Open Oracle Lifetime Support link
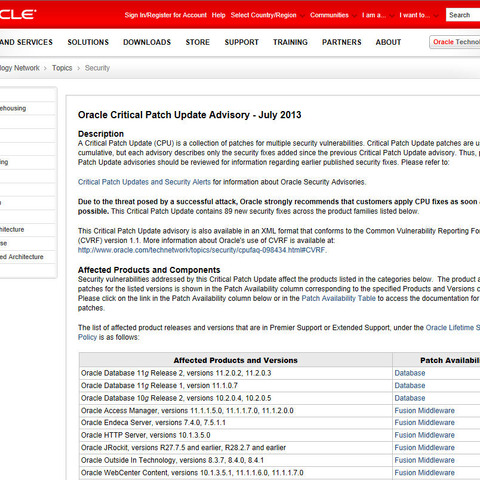Screen dimensions: 480x480 [x=453, y=328]
